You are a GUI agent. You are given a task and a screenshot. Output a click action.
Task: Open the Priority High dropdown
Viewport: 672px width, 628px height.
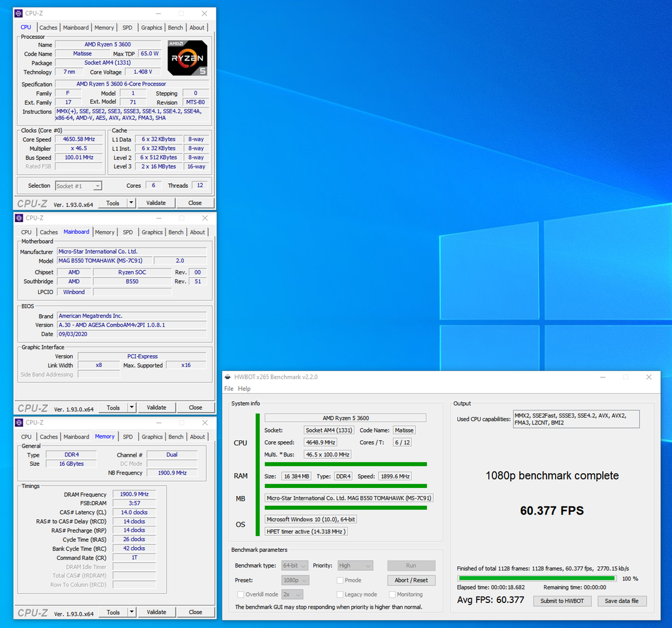click(x=355, y=565)
